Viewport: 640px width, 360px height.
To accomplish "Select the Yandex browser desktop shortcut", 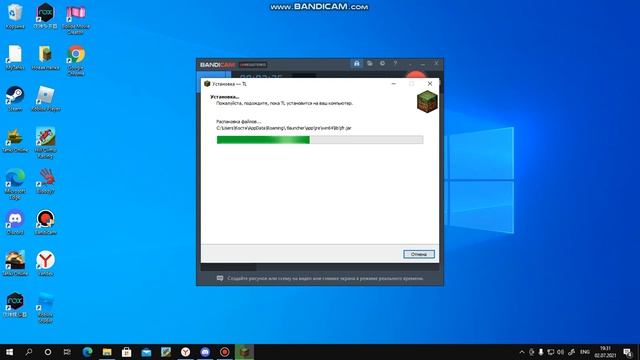I will (45, 263).
